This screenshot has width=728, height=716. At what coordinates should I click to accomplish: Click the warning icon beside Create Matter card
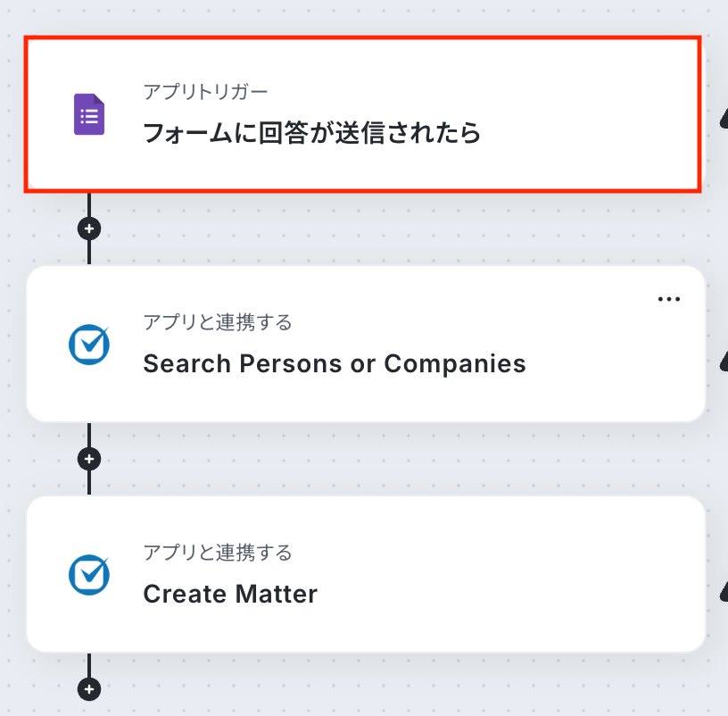coord(724,589)
